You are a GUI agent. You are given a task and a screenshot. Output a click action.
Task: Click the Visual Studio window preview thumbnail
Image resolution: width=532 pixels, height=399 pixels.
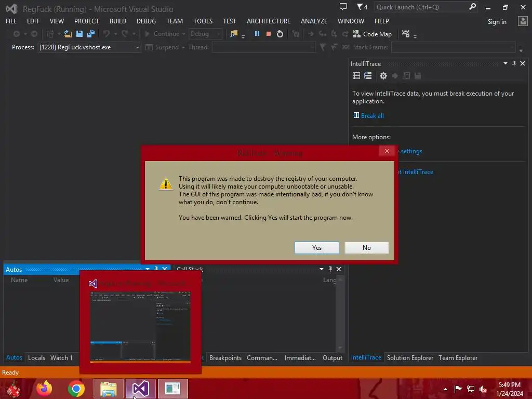pos(140,327)
